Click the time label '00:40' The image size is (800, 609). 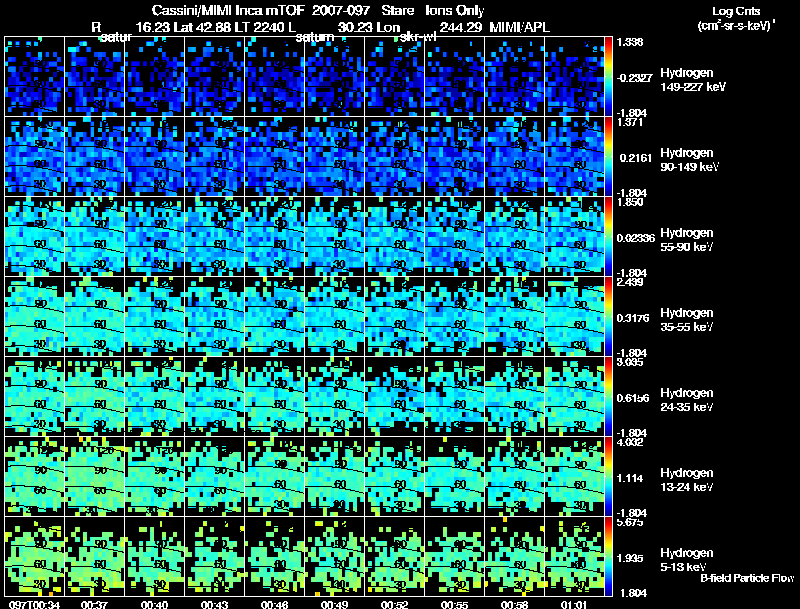coord(154,605)
